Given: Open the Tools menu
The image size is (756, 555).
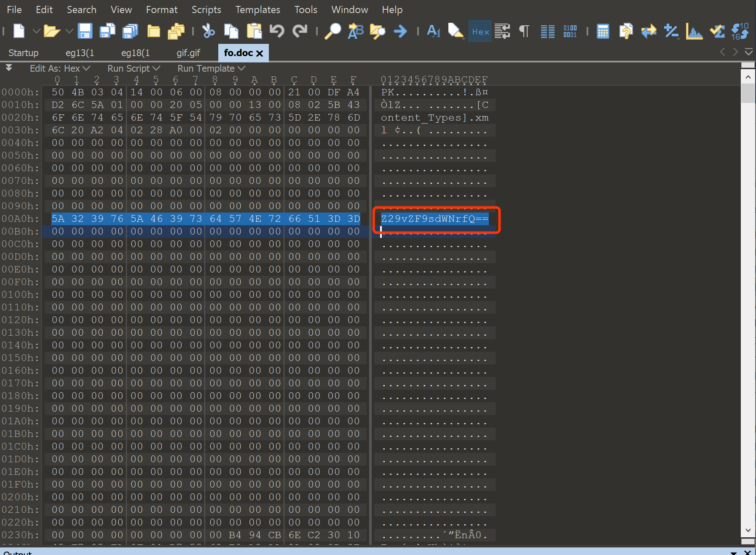Looking at the screenshot, I should [306, 9].
